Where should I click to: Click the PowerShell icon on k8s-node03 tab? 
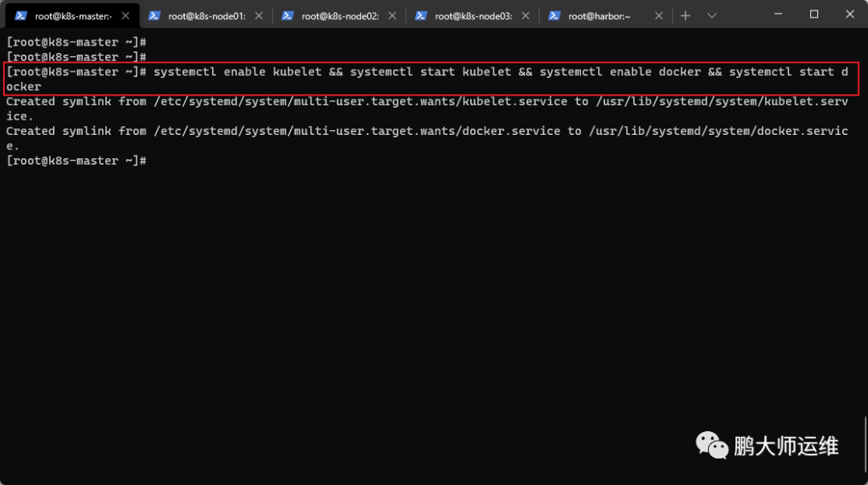click(x=420, y=16)
